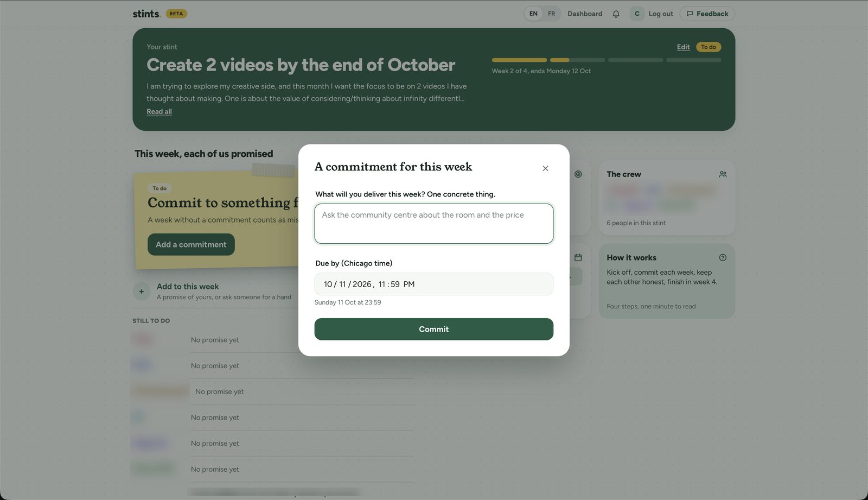Click the target icon behind the dialog
Viewport: 868px width, 500px height.
tap(578, 174)
